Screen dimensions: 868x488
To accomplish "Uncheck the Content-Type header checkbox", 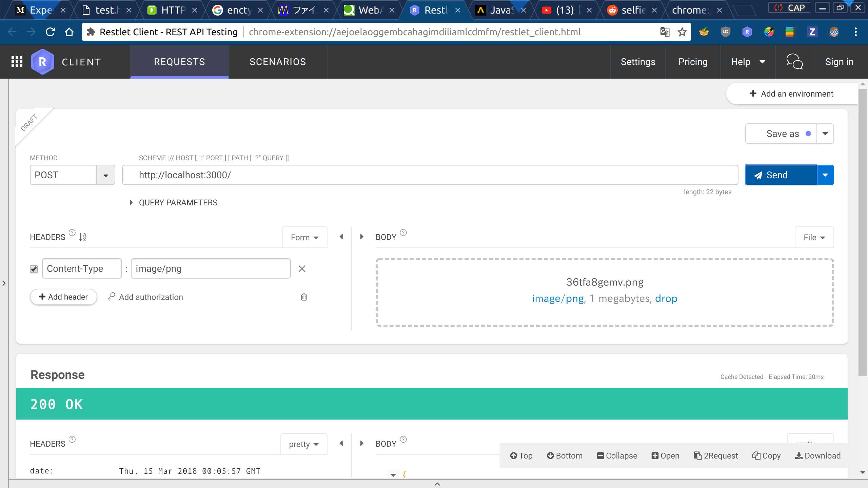I will (x=34, y=268).
